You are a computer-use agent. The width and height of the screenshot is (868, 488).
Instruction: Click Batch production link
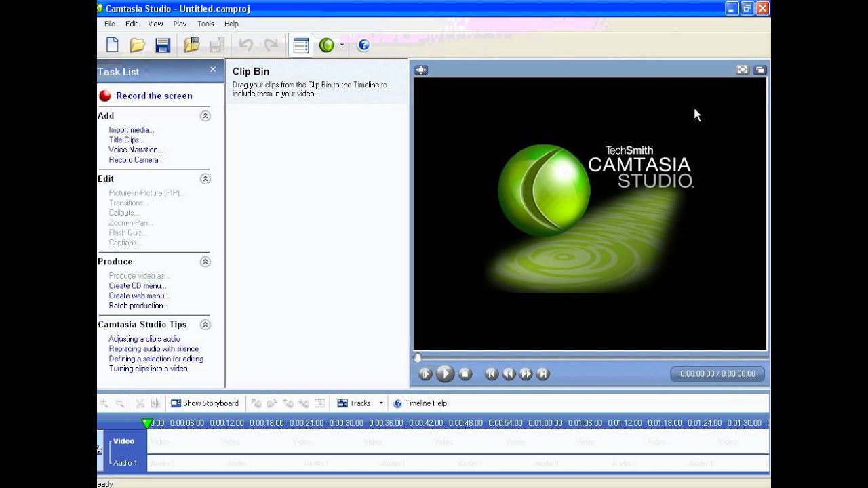click(x=138, y=306)
